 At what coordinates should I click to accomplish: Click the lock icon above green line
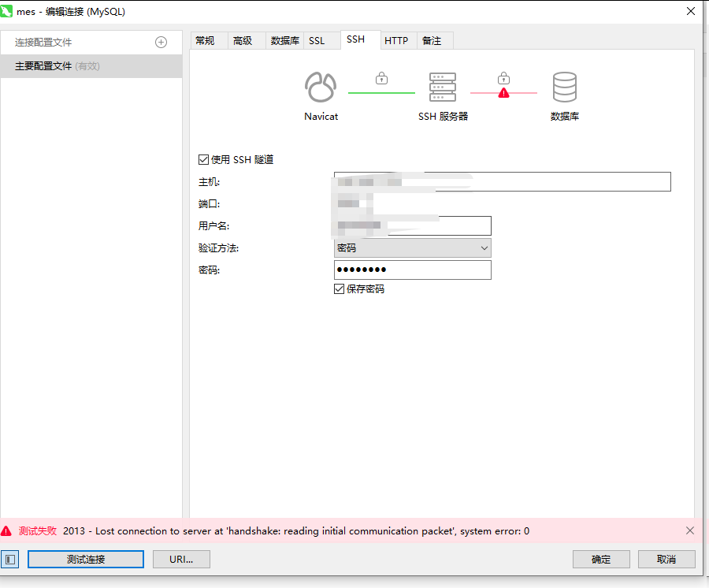[x=381, y=78]
